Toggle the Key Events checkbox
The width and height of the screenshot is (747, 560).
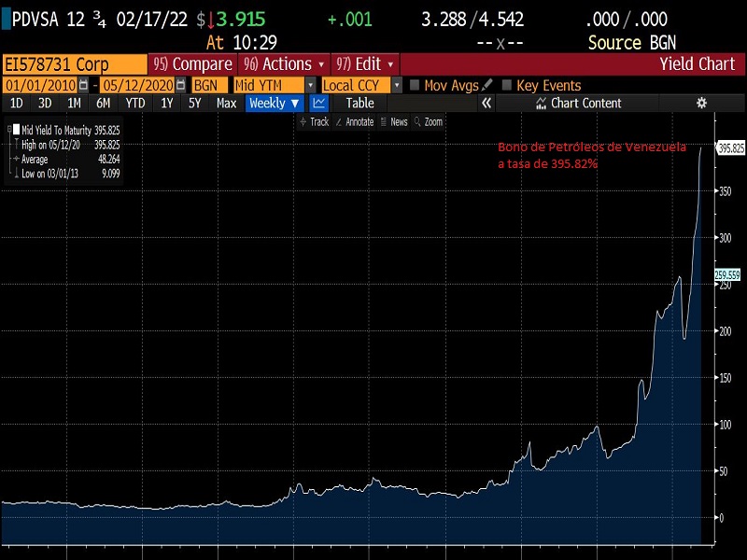coord(507,85)
